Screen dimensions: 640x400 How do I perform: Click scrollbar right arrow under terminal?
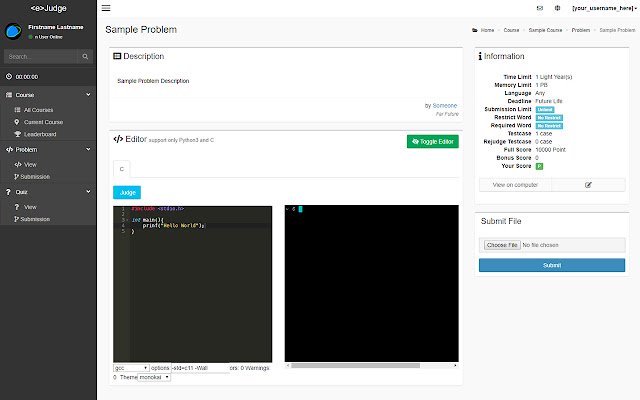(x=456, y=366)
